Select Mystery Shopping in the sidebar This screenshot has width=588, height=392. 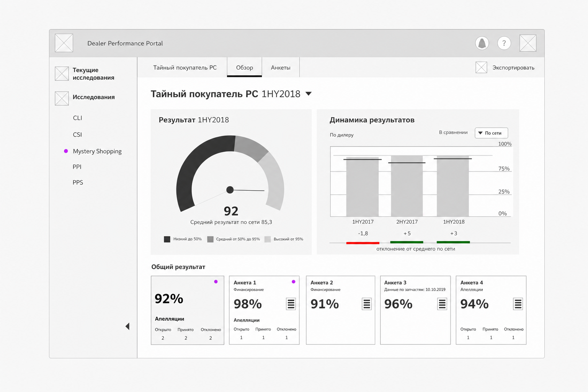[97, 151]
